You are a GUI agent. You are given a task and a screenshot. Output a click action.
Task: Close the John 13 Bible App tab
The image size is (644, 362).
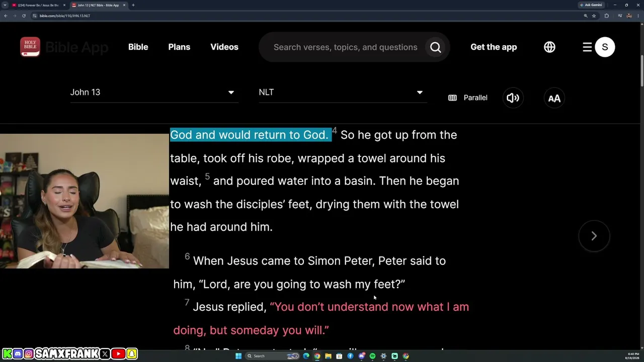click(124, 5)
